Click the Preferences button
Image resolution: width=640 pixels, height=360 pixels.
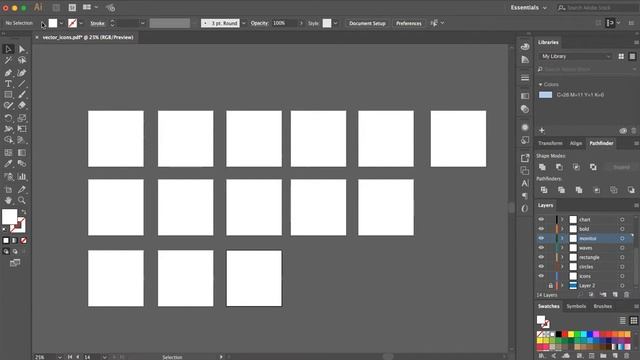pyautogui.click(x=409, y=23)
